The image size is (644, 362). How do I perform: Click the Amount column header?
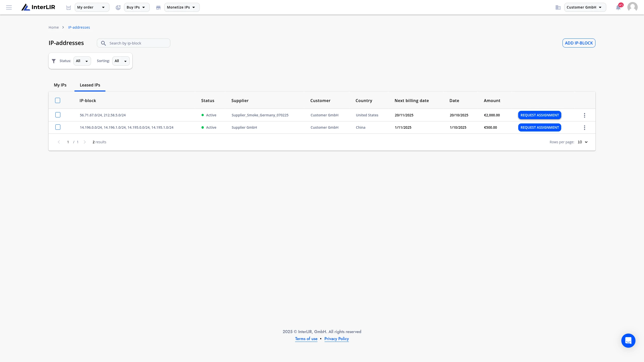pos(492,101)
